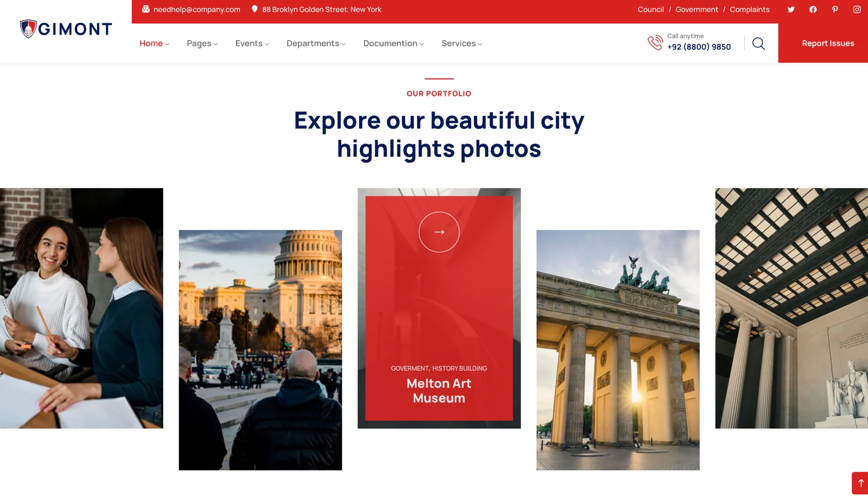Click the Report Issues button
The width and height of the screenshot is (868, 502).
click(828, 43)
